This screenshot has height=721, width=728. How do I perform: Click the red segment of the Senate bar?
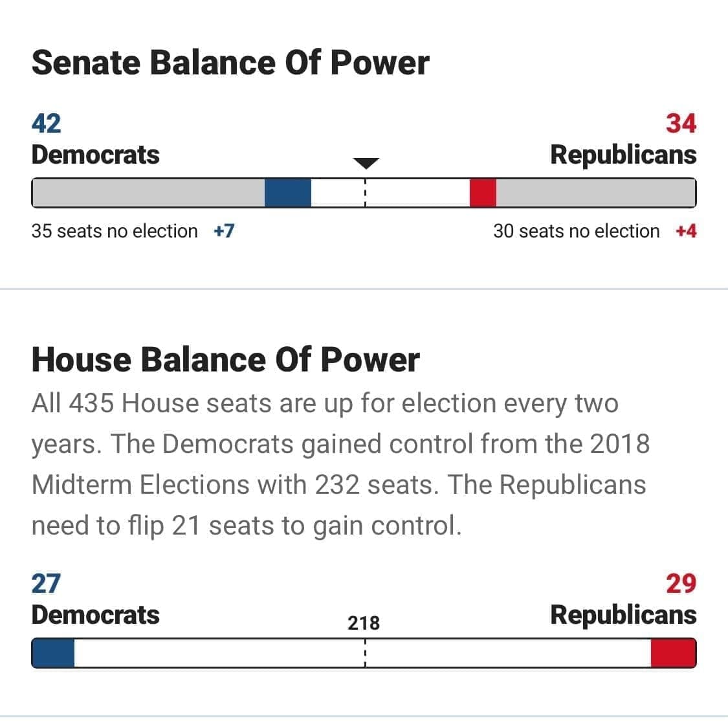pos(483,193)
